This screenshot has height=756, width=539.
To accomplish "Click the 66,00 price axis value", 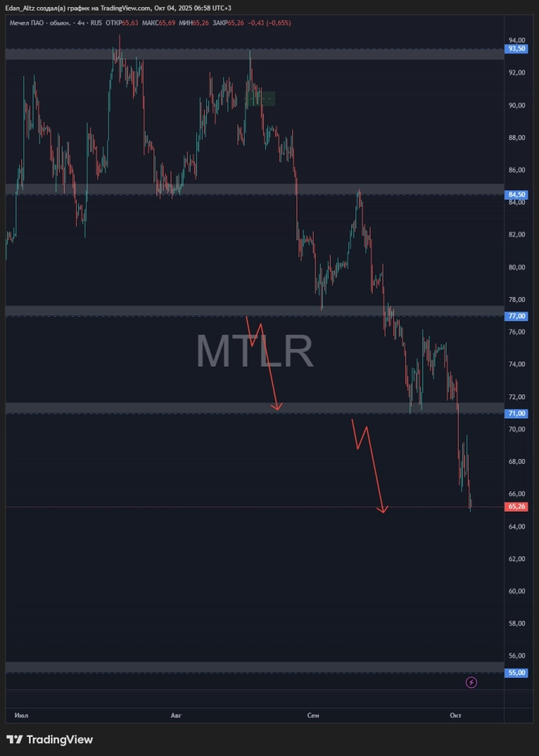I will (x=517, y=494).
